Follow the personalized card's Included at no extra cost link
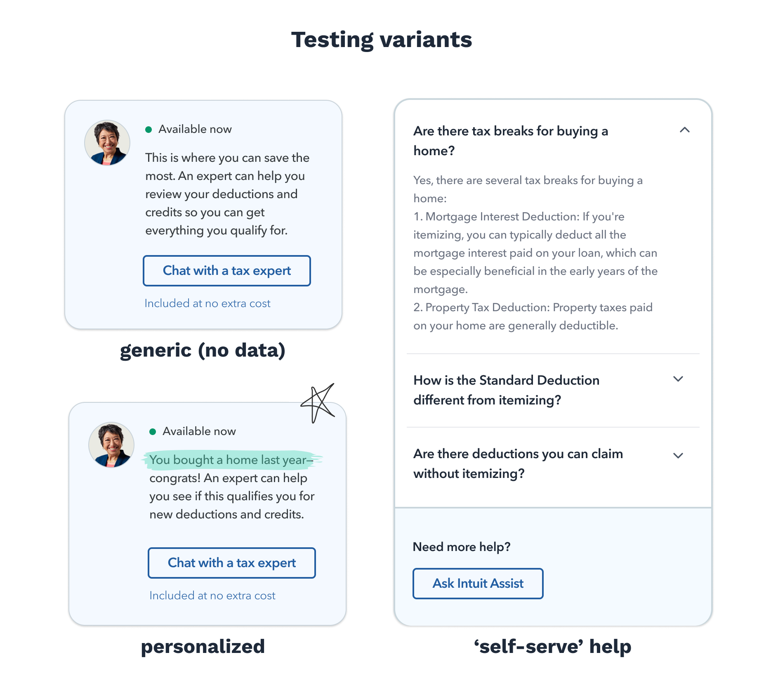778x700 pixels. point(212,596)
